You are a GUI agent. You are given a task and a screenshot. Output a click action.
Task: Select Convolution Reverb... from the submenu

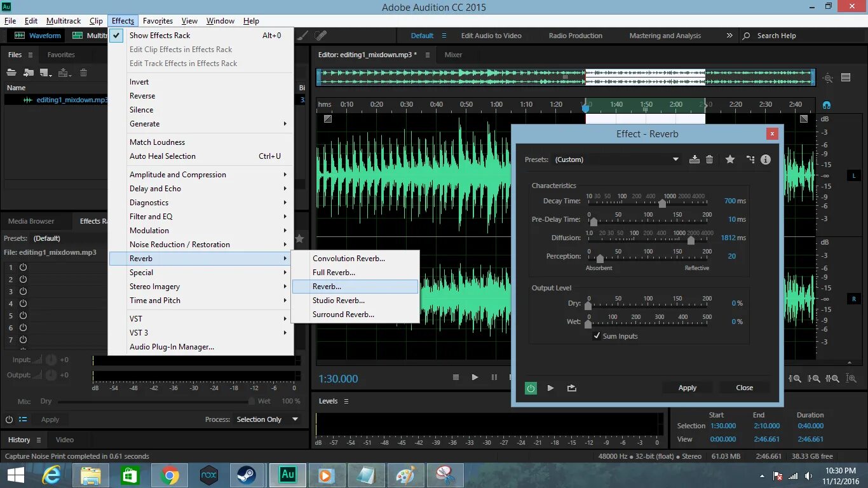[355, 259]
